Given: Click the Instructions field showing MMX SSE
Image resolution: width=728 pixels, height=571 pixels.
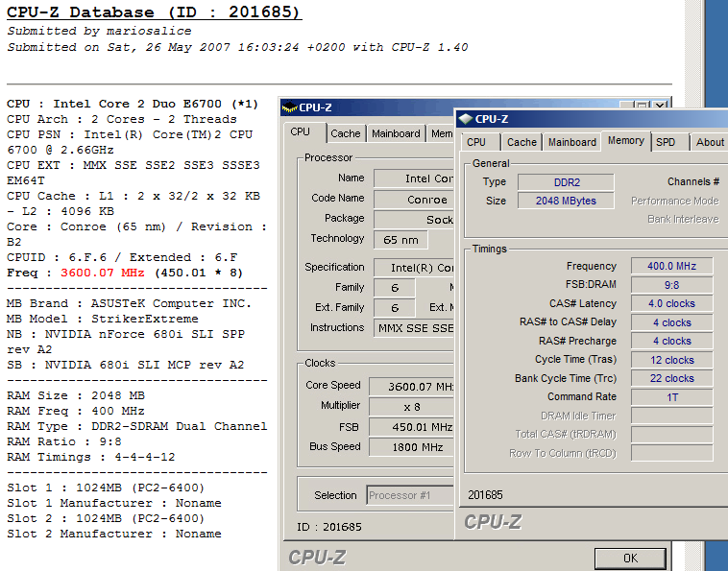Looking at the screenshot, I should (x=414, y=328).
